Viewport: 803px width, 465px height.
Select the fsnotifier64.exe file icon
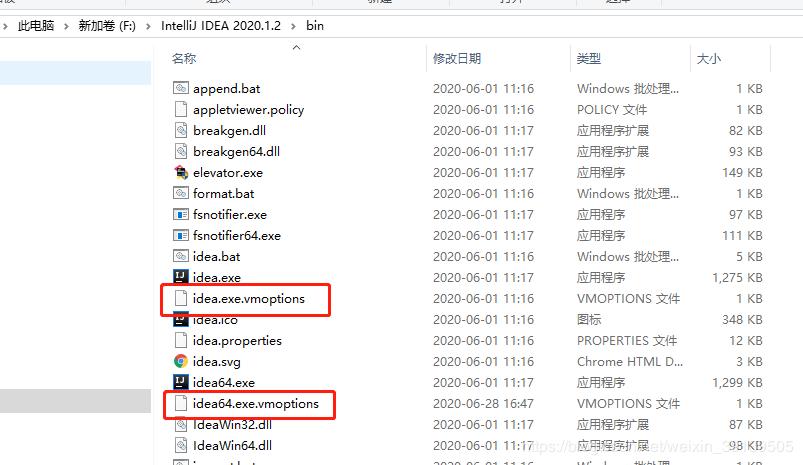[x=181, y=236]
